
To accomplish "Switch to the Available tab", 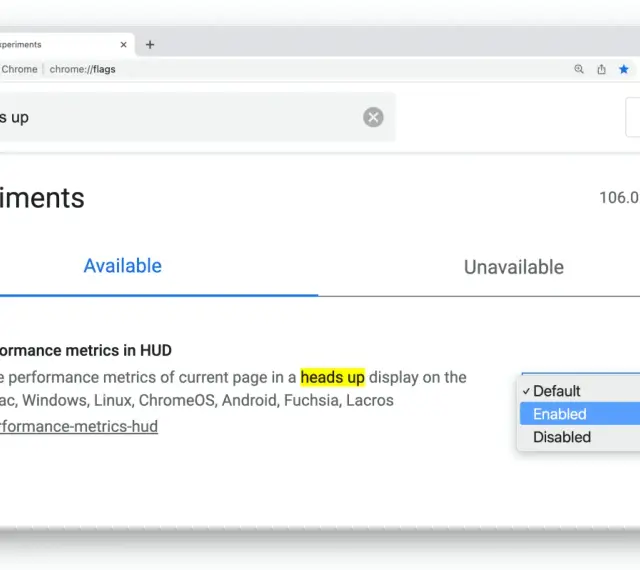I will (x=122, y=266).
